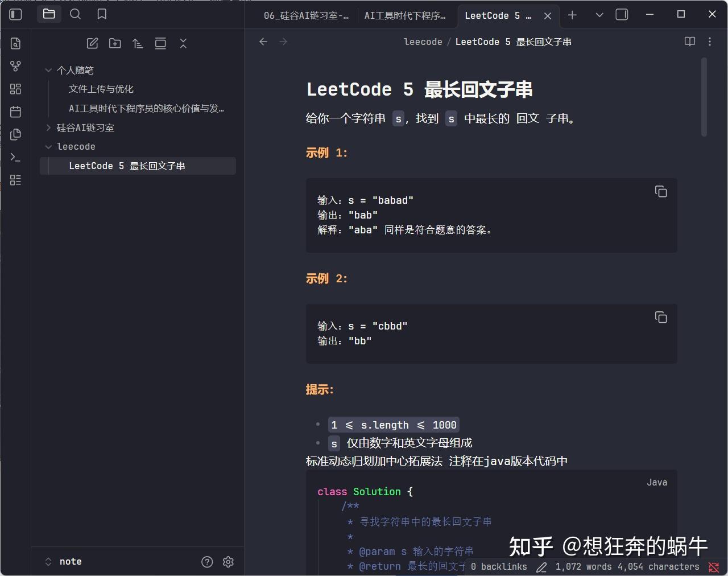728x576 pixels.
Task: Click 0 backlinks in status bar
Action: click(499, 567)
